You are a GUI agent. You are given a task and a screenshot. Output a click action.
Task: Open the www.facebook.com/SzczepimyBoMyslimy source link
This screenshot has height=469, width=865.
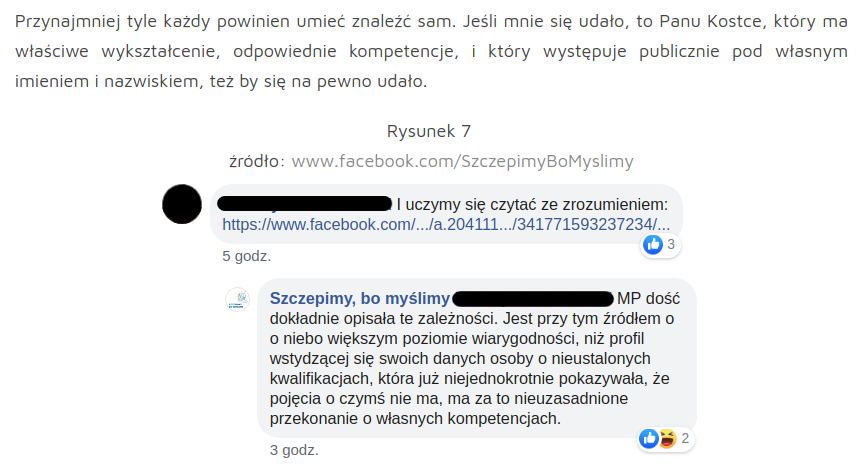pos(462,161)
